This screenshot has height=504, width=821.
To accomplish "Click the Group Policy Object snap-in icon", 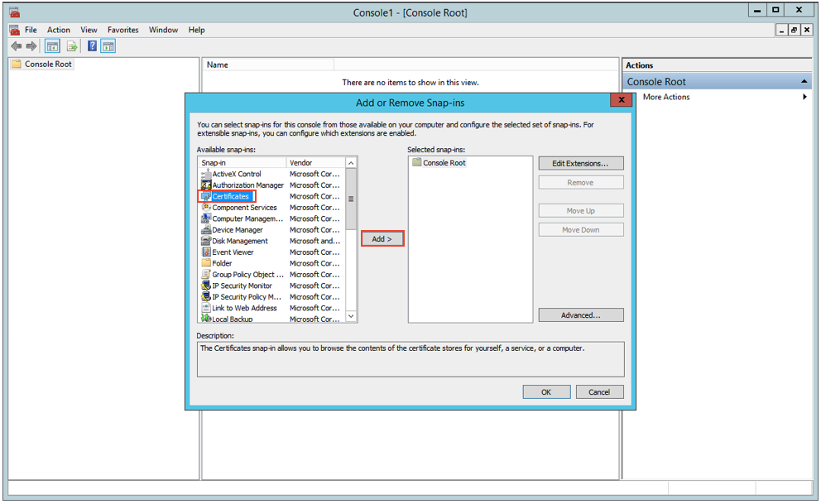I will pos(206,274).
